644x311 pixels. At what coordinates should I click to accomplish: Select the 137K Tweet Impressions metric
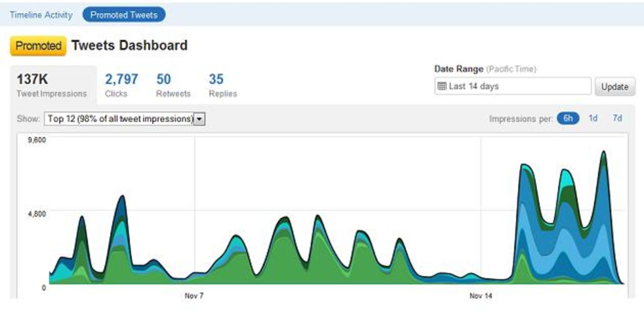point(52,85)
